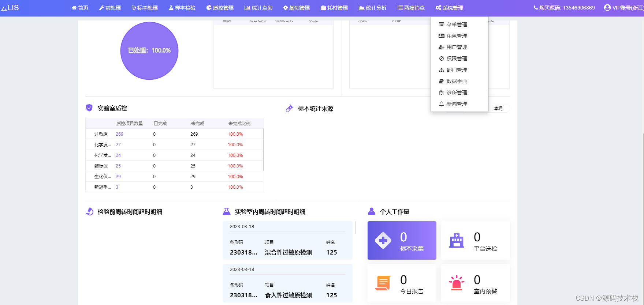Open the 两癌筛查 menu
Screen dimensions: 644x305
click(411, 8)
